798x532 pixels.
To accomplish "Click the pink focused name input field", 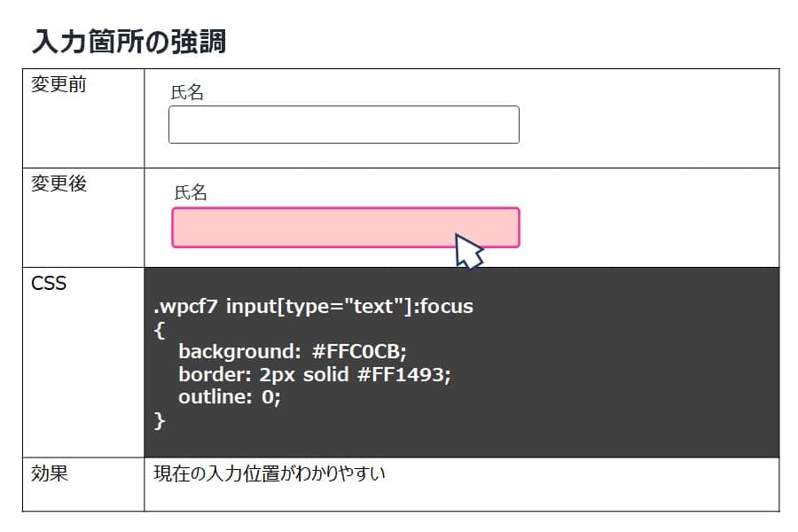I will [346, 228].
